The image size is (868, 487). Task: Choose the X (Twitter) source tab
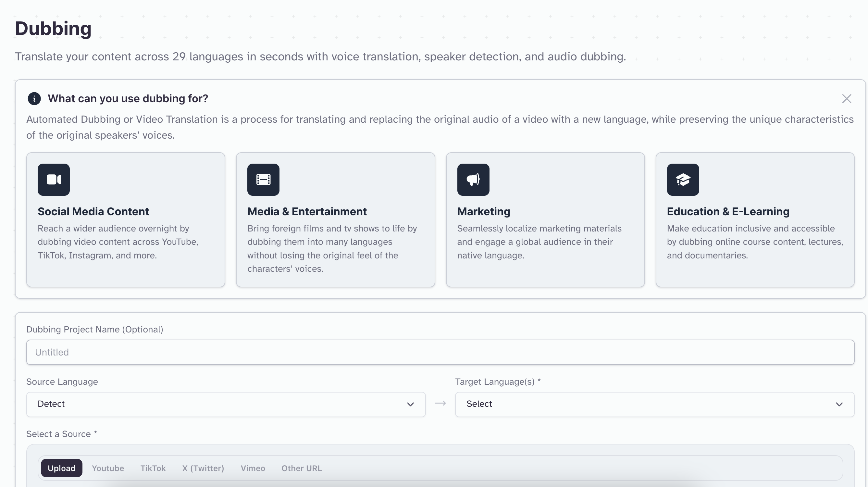203,468
